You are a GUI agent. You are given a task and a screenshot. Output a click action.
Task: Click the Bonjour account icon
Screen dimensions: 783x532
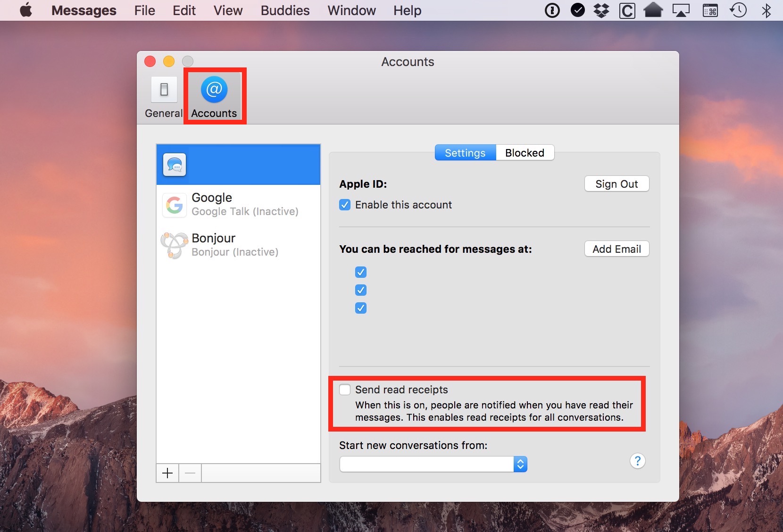click(174, 245)
